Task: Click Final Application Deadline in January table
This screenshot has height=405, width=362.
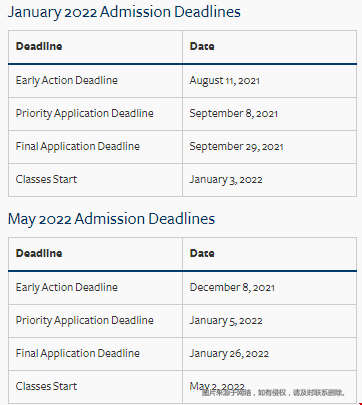Action: pos(78,146)
